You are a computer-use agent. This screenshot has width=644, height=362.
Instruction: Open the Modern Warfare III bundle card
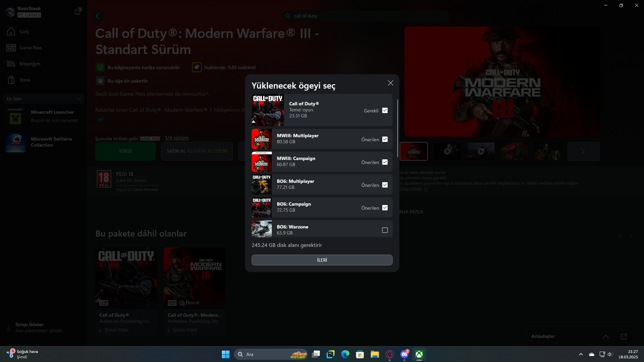point(195,292)
